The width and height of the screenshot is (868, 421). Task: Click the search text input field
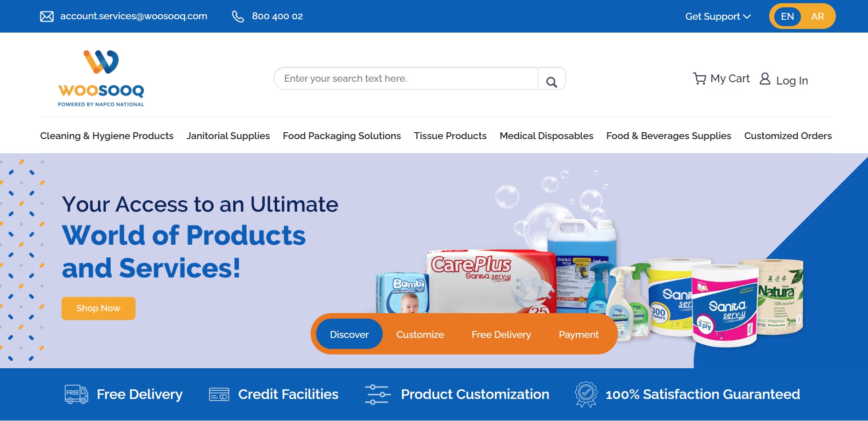coord(406,79)
